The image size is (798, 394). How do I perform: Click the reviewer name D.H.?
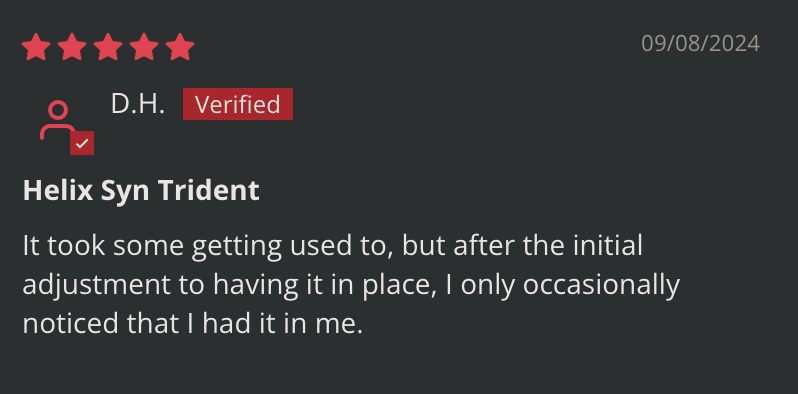tap(137, 104)
